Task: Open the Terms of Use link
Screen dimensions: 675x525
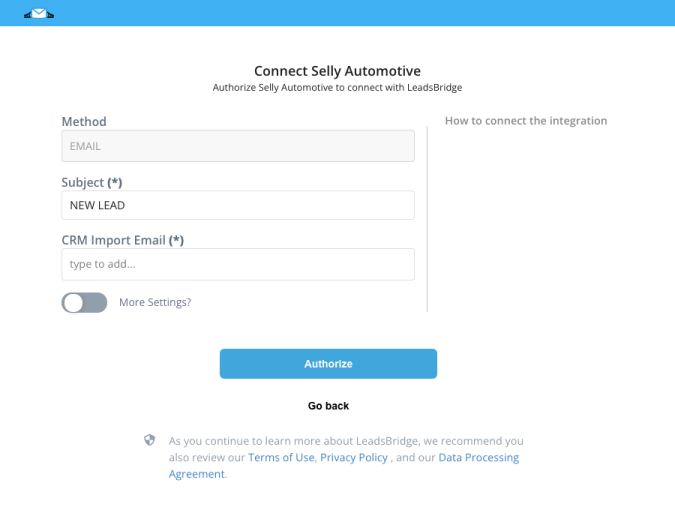Action: [x=281, y=457]
